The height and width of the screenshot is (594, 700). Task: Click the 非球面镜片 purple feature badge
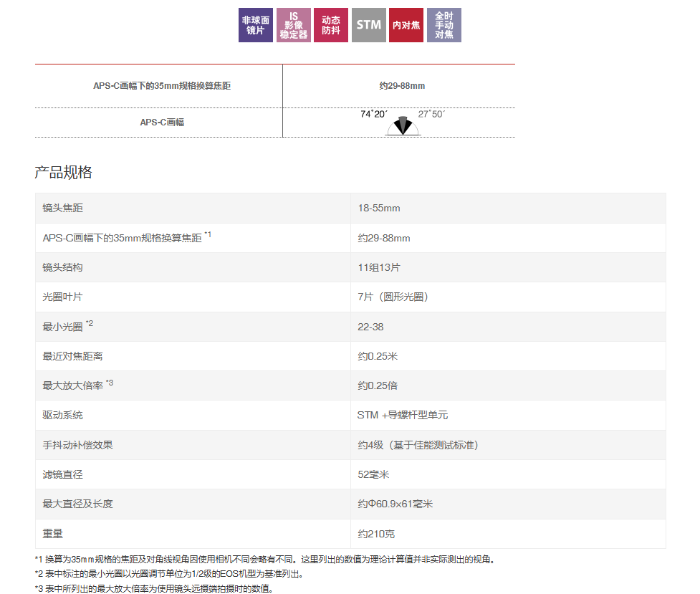pyautogui.click(x=255, y=25)
